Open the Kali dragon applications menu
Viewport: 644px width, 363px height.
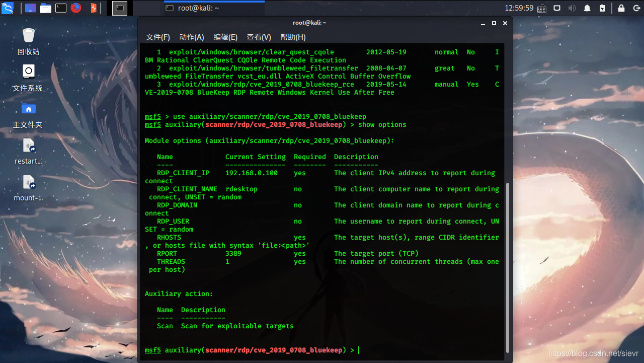point(8,8)
